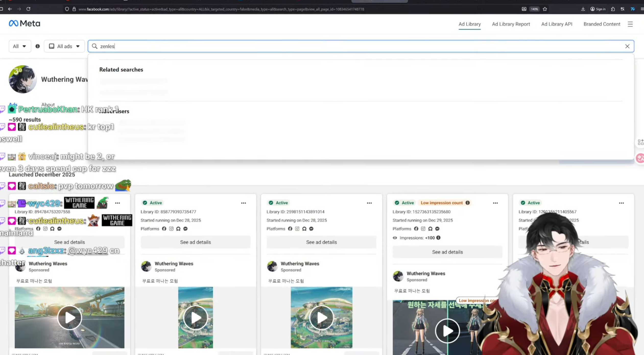Open the browser downloads icon
The image size is (644, 355).
click(583, 9)
